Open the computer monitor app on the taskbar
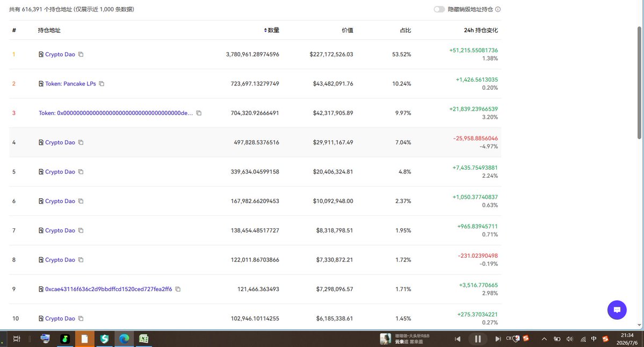Image resolution: width=644 pixels, height=347 pixels. tap(45, 339)
